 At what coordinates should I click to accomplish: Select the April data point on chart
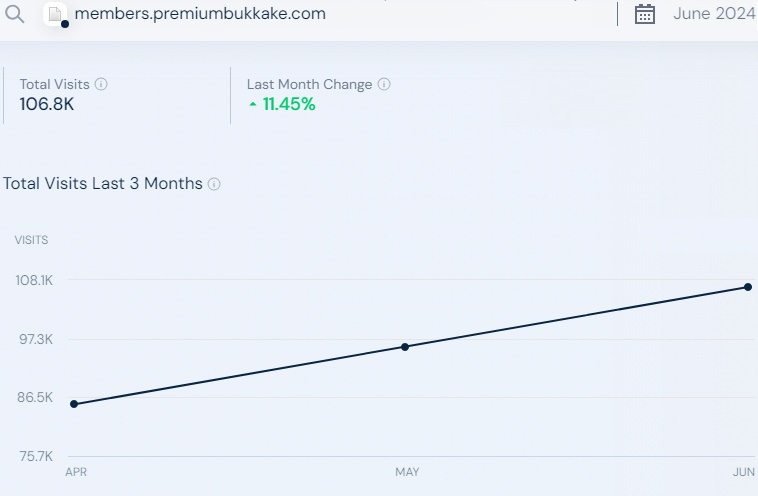74,404
